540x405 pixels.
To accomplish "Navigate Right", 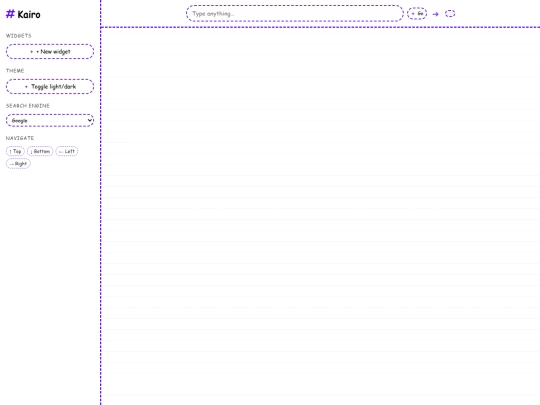I will click(x=18, y=164).
